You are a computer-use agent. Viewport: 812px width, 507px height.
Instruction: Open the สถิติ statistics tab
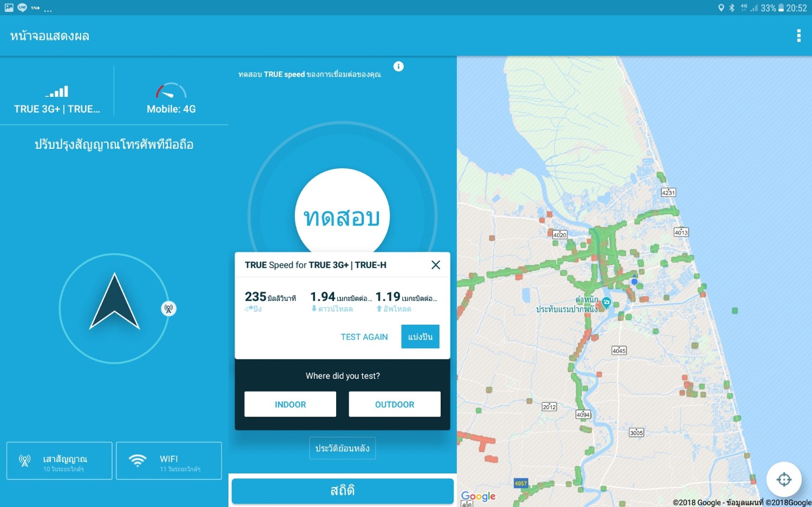343,491
